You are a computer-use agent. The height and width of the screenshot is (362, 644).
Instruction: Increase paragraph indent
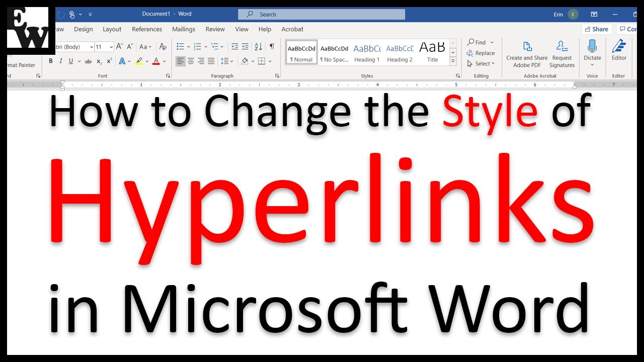coord(245,47)
